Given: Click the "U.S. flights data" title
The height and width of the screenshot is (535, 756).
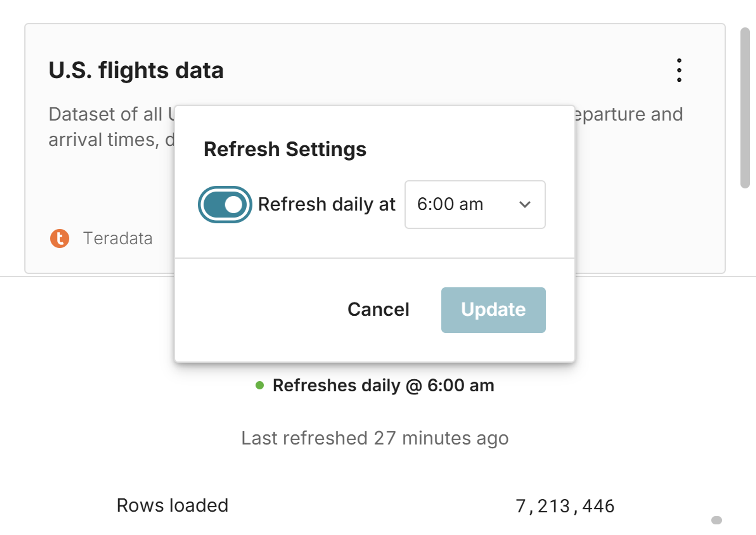Looking at the screenshot, I should coord(136,70).
